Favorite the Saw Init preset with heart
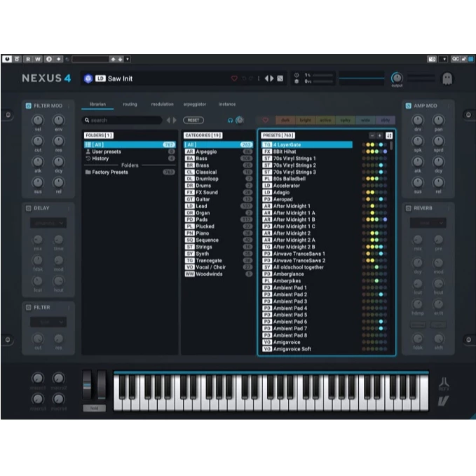The height and width of the screenshot is (476, 476). [x=234, y=79]
